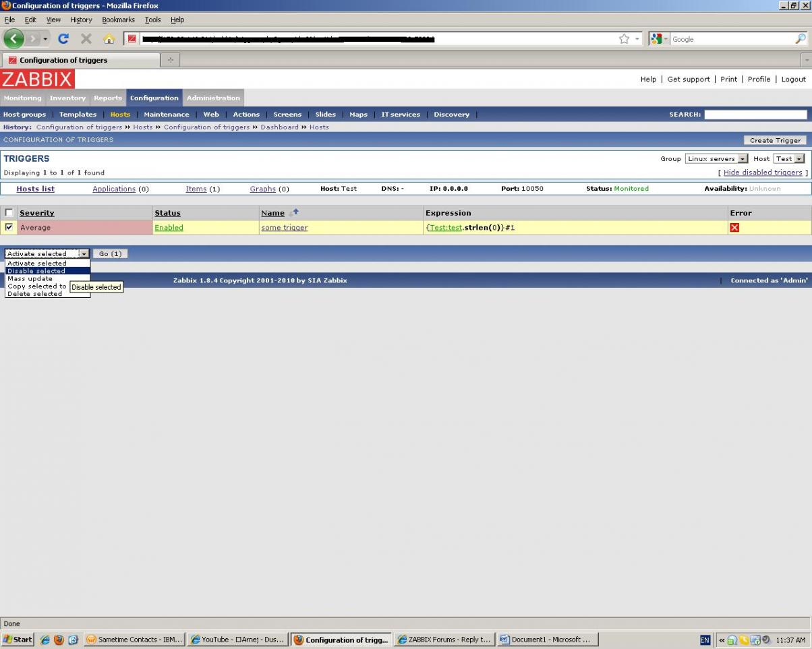Open the Discovery submenu item
The image size is (812, 649).
click(451, 115)
